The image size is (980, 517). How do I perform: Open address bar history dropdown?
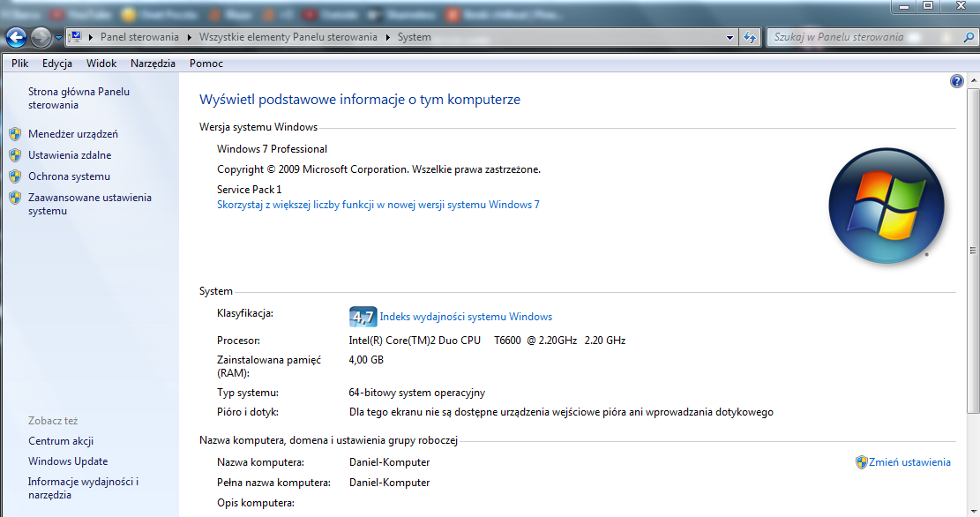pos(729,38)
